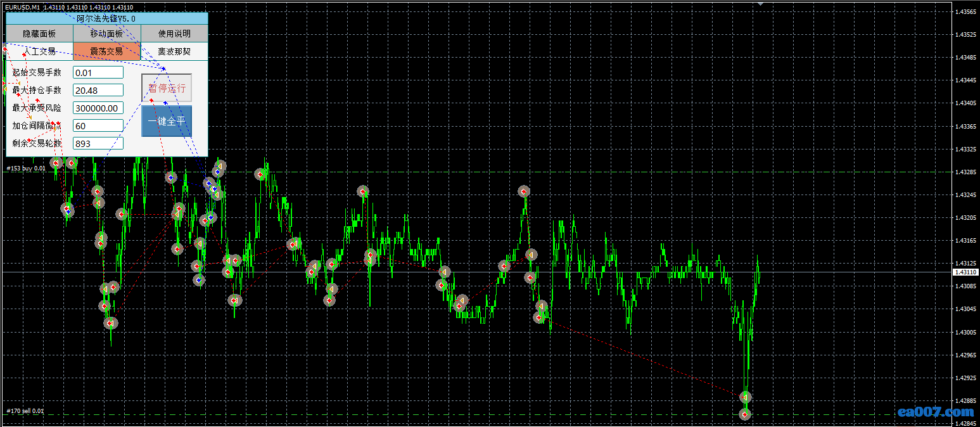Click the 最大持仓手数 field showing 20.48
Screen dimensions: 980x427
tap(98, 91)
